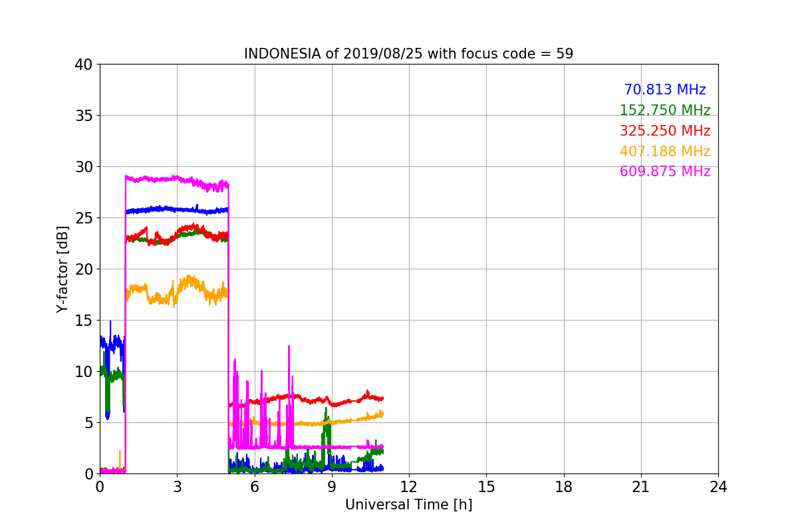
Task: Click the y-axis tick label 25
Action: point(84,218)
